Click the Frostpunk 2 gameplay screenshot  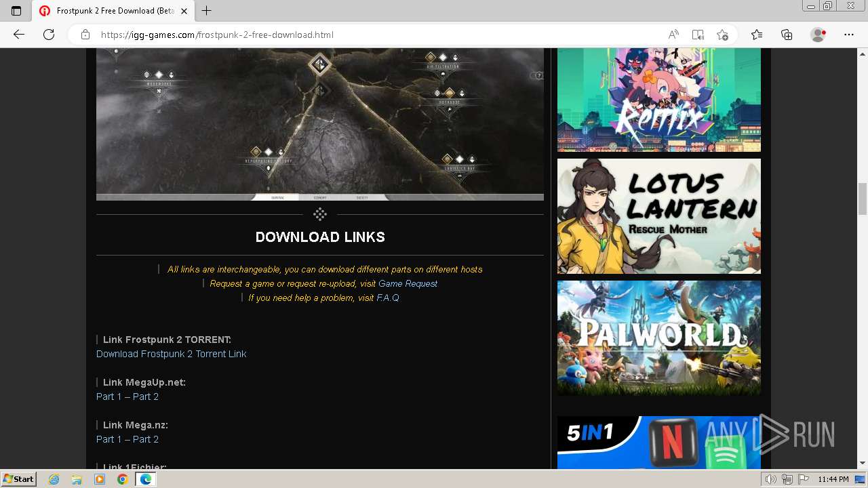320,124
